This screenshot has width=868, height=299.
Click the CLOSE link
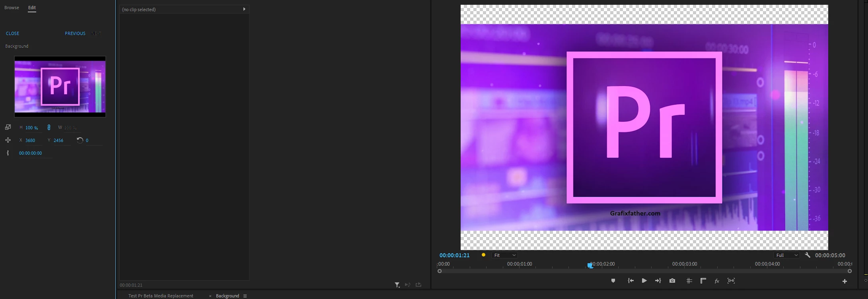pyautogui.click(x=12, y=33)
